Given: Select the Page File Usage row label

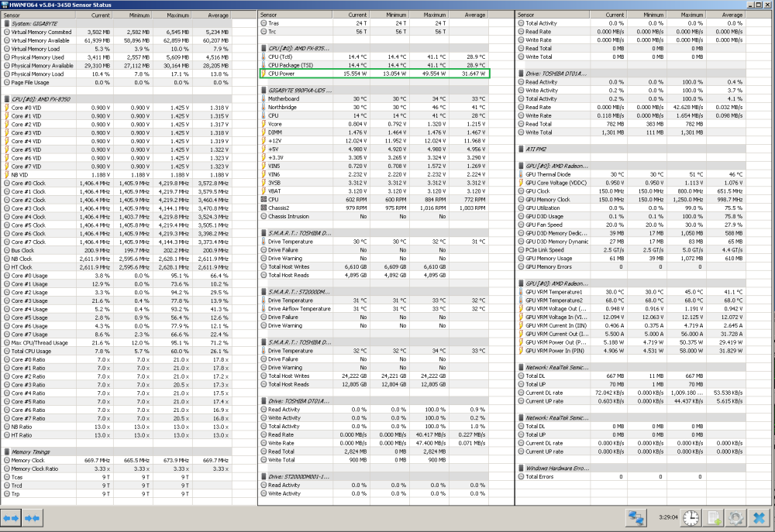Looking at the screenshot, I should click(x=30, y=83).
